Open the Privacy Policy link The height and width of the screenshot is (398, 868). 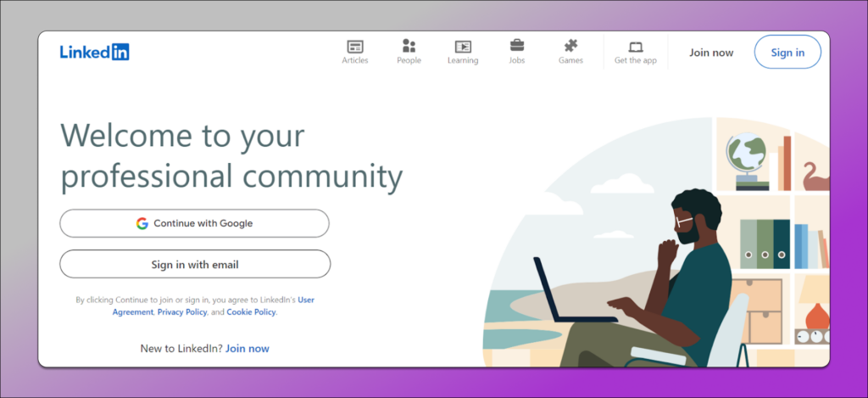(x=182, y=312)
